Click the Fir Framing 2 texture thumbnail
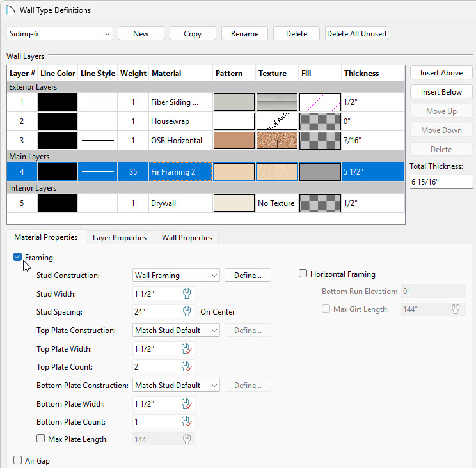The height and width of the screenshot is (468, 476). coord(277,172)
